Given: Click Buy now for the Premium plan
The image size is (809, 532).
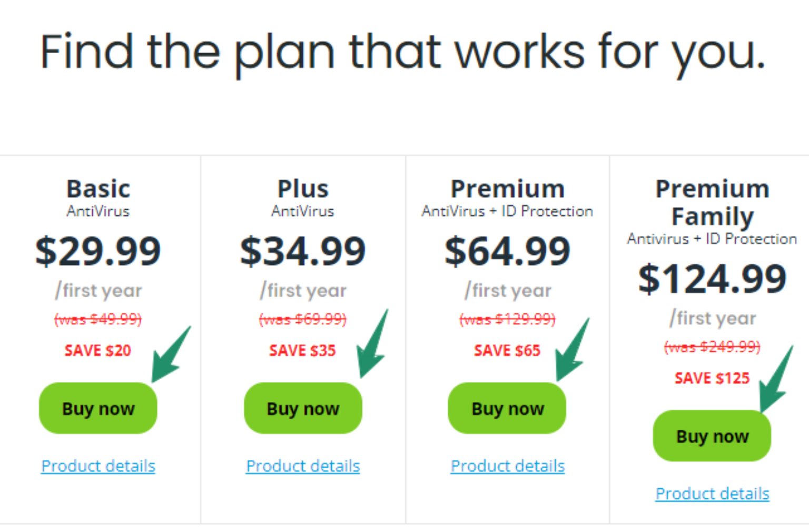Looking at the screenshot, I should [x=506, y=408].
